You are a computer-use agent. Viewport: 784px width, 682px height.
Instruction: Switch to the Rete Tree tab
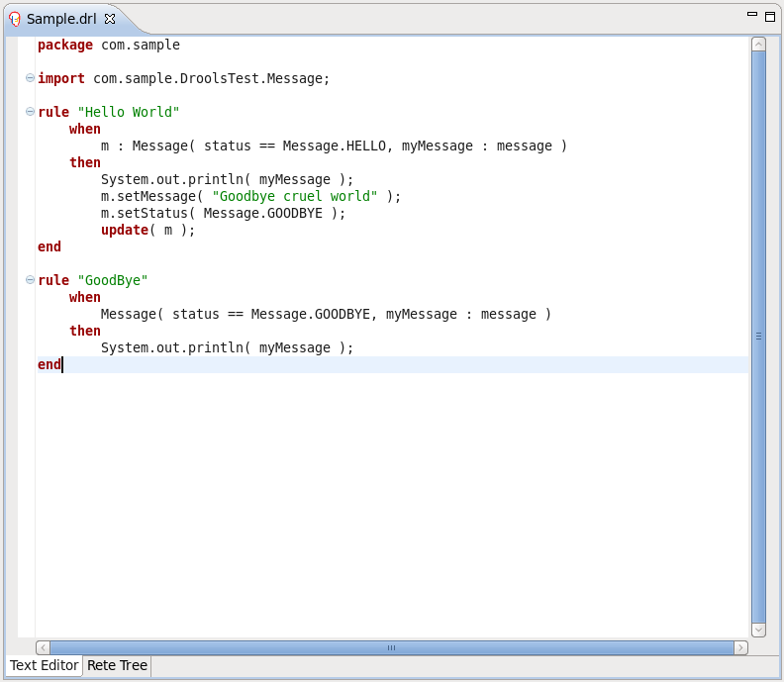pyautogui.click(x=117, y=665)
